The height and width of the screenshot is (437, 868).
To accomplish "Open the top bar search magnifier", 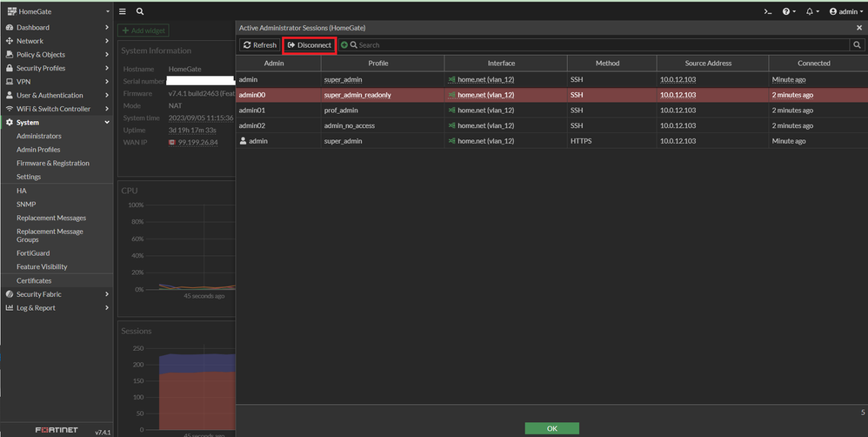I will 140,11.
